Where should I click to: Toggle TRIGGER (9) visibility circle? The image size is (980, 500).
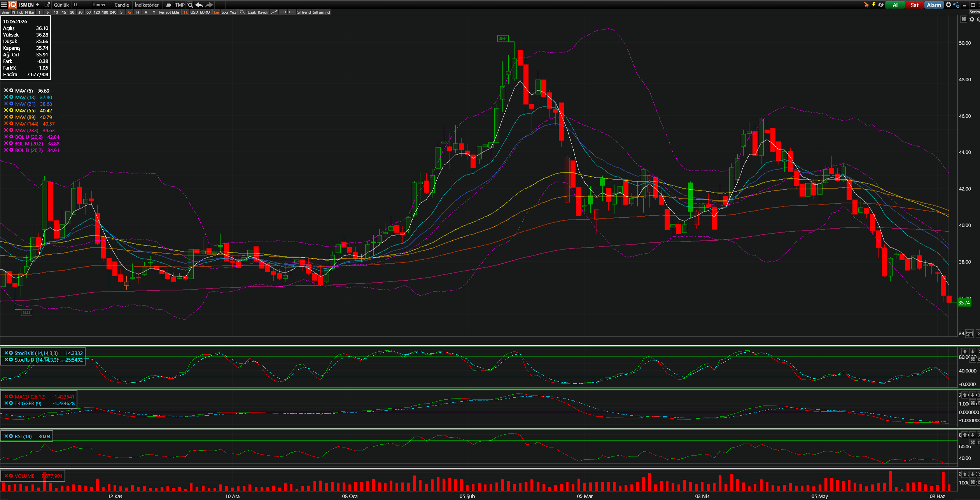(11, 403)
